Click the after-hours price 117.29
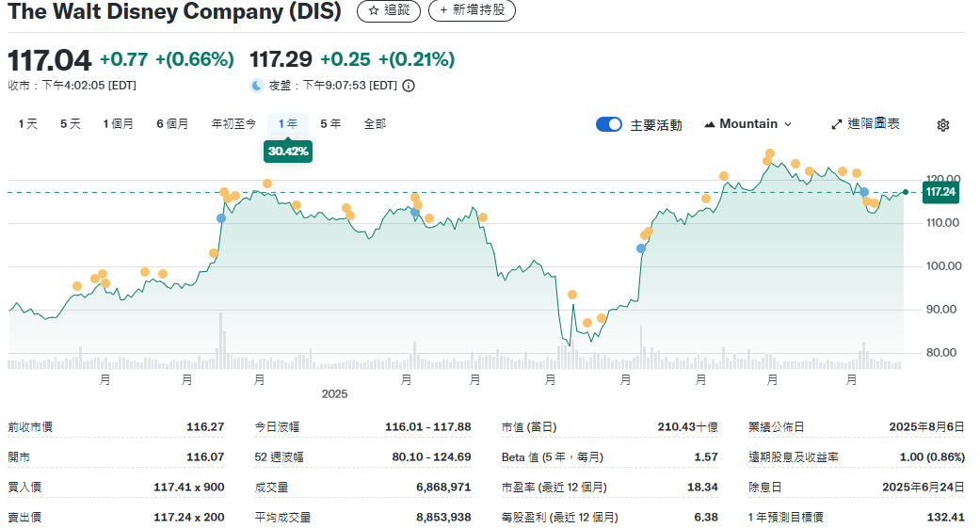The height and width of the screenshot is (528, 980). pyautogui.click(x=281, y=59)
